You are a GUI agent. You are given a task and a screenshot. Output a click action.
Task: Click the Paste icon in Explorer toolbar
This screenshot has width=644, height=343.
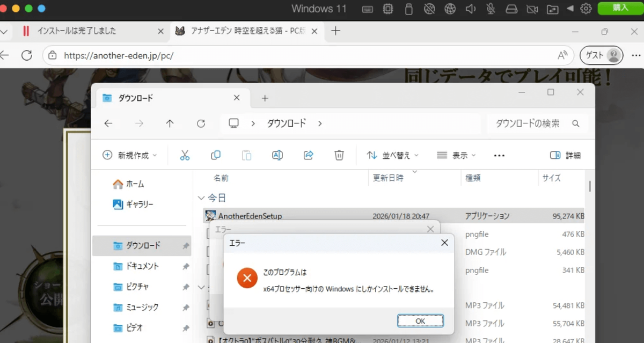point(246,155)
